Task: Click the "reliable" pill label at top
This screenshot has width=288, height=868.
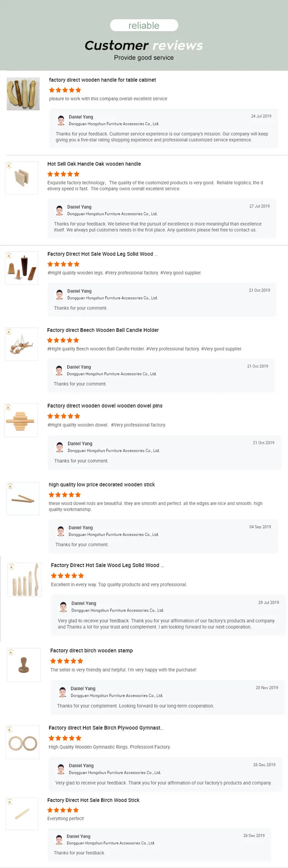Action: [x=144, y=25]
